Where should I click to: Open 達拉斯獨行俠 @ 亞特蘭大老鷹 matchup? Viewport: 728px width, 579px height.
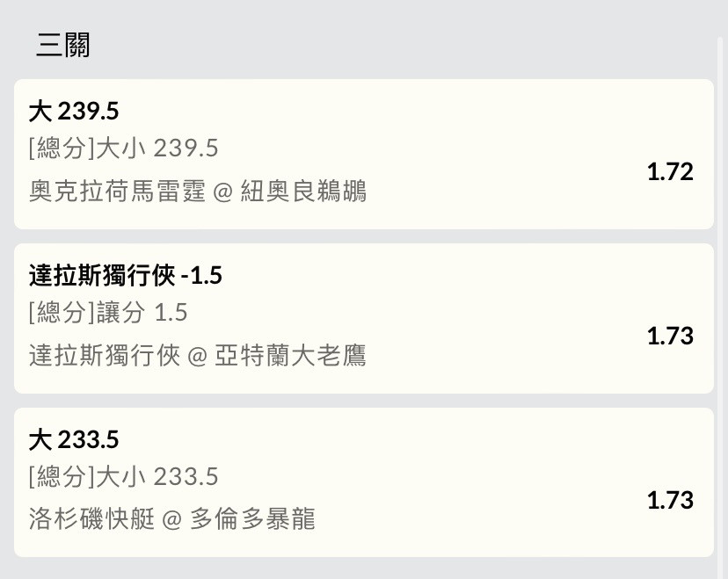[x=197, y=355]
